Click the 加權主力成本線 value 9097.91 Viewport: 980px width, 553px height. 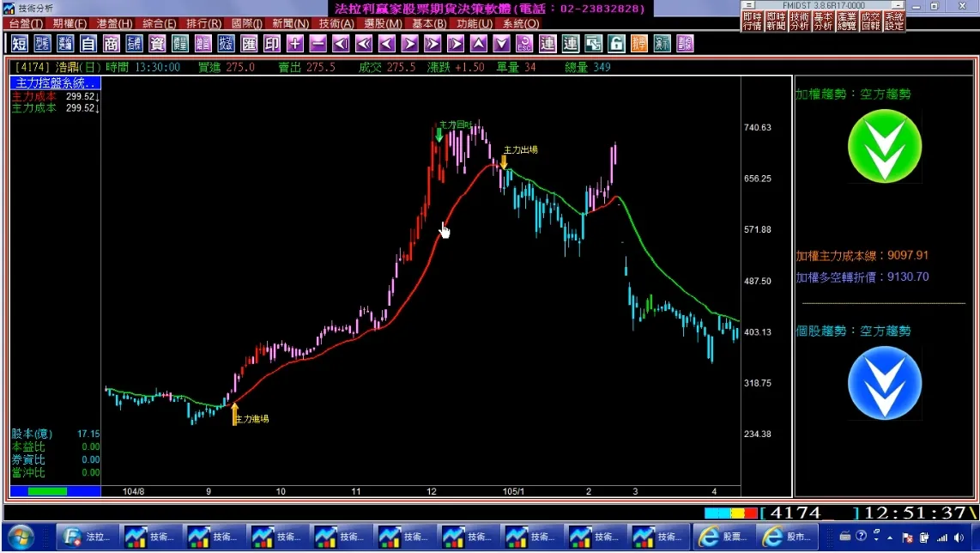click(908, 255)
